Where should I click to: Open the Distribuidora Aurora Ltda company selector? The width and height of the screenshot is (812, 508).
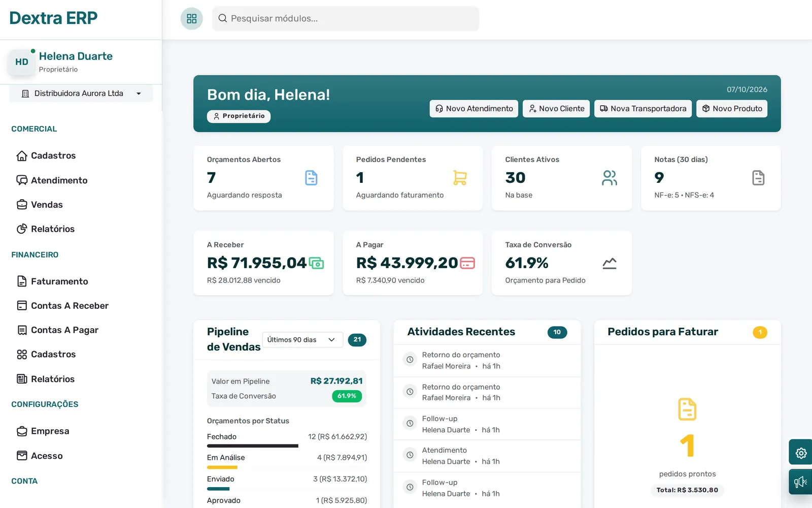81,93
